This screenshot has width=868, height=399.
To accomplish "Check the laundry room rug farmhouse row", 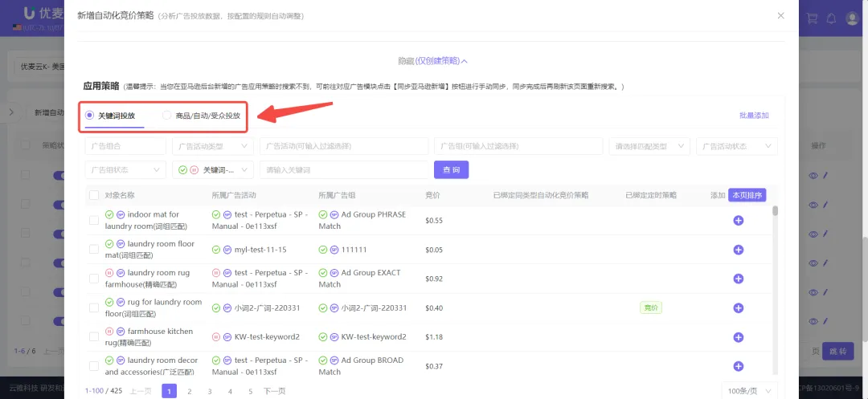I will (x=94, y=279).
